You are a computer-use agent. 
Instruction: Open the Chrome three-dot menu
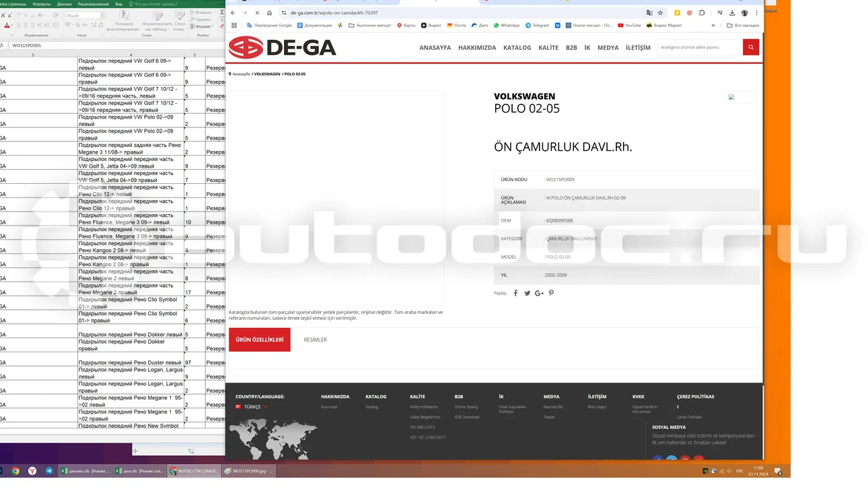[x=757, y=13]
